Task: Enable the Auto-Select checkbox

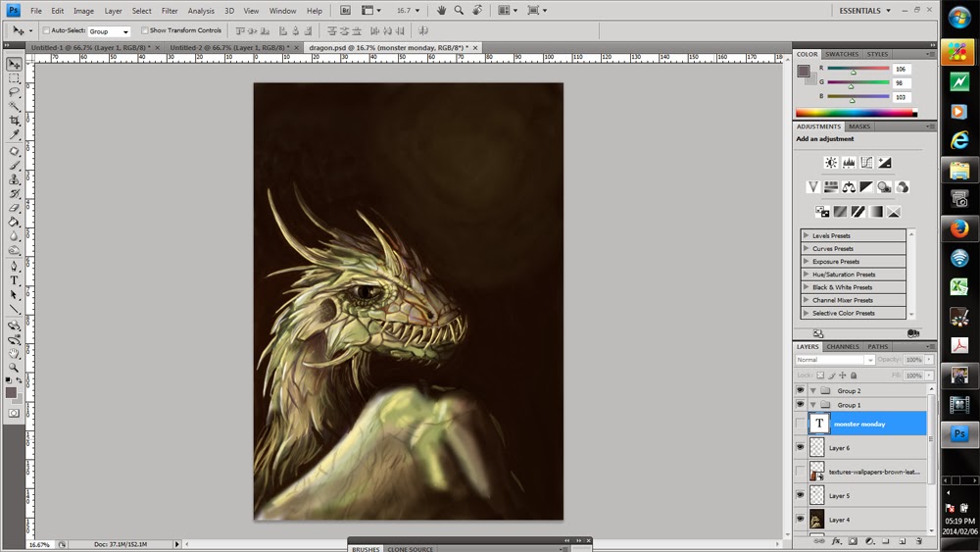Action: pos(46,30)
